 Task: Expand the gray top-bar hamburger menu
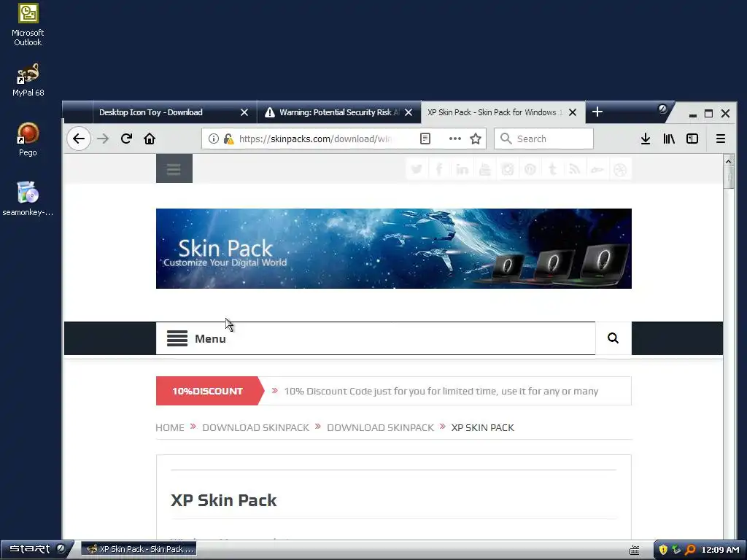point(174,168)
